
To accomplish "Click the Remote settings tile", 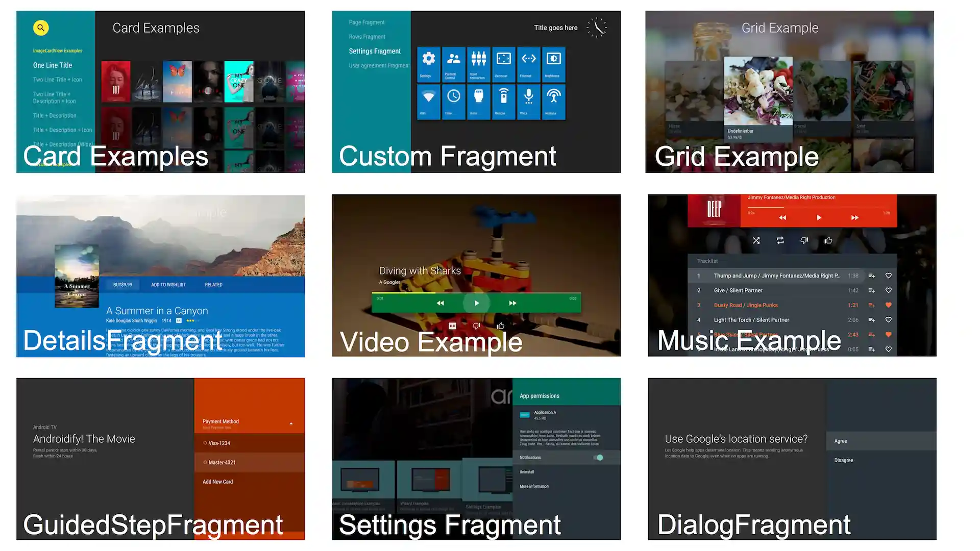I will [x=503, y=102].
